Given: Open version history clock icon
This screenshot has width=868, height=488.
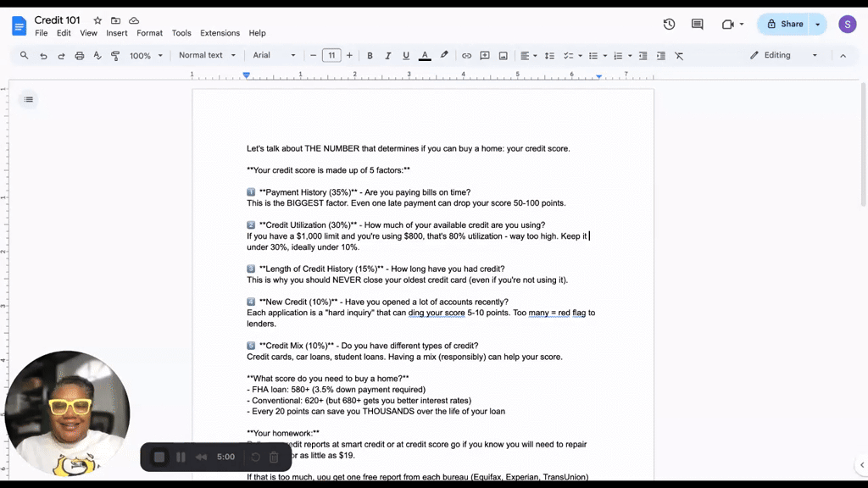Looking at the screenshot, I should tap(670, 25).
